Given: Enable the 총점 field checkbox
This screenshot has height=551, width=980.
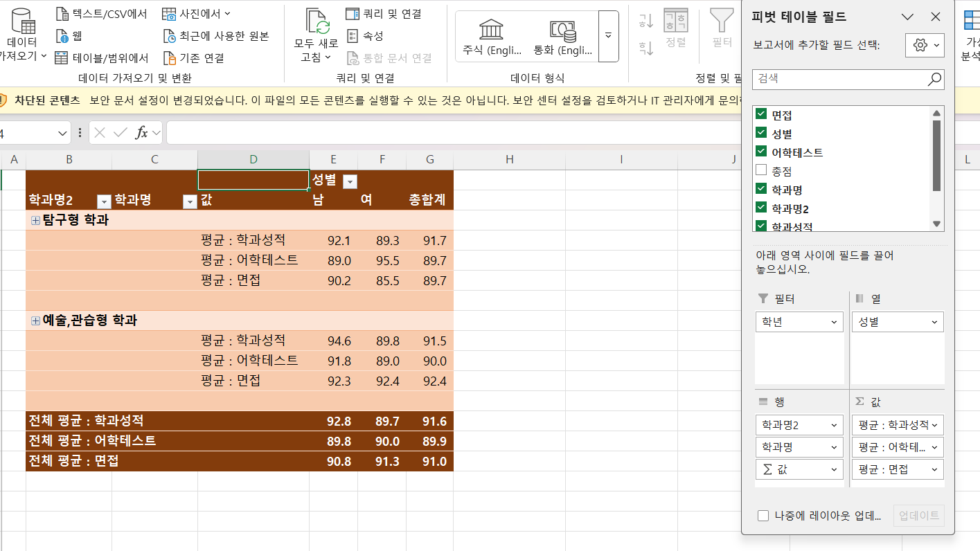Looking at the screenshot, I should click(761, 170).
